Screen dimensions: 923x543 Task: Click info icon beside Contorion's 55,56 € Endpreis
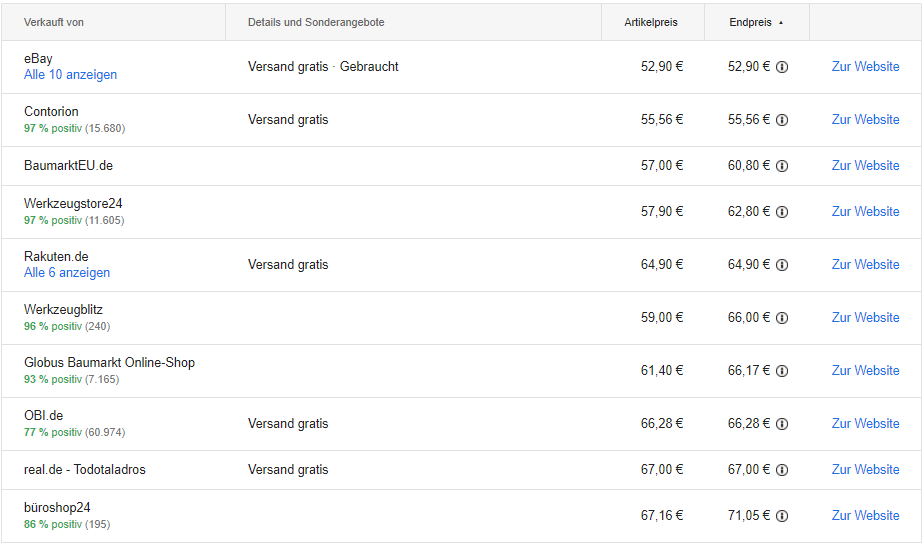coord(782,120)
